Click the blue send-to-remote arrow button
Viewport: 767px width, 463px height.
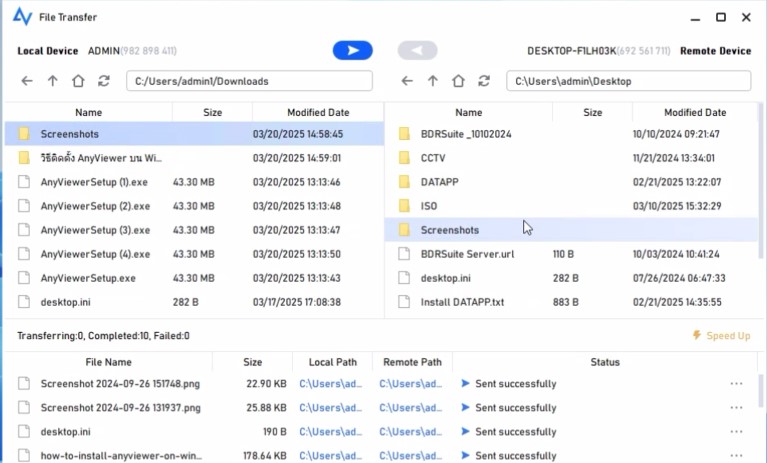point(352,51)
